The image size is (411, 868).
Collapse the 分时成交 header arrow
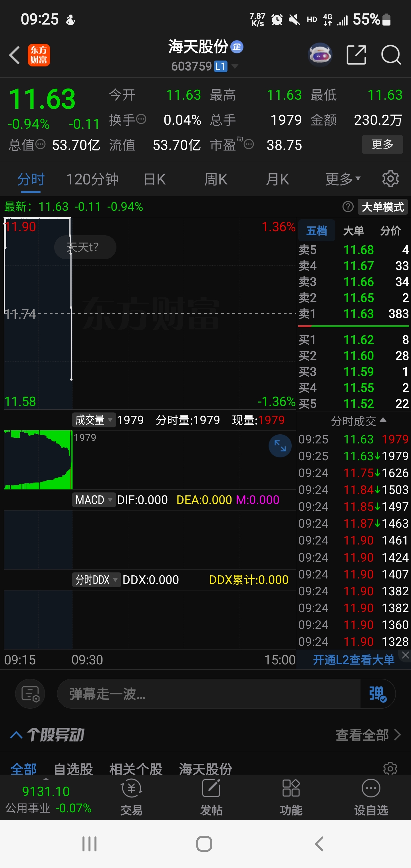(x=383, y=420)
